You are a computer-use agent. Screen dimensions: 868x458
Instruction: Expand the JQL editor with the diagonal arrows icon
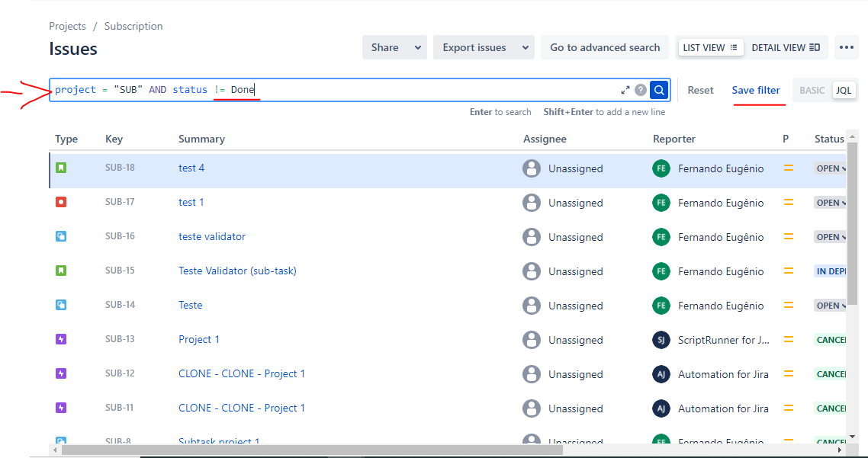coord(625,89)
